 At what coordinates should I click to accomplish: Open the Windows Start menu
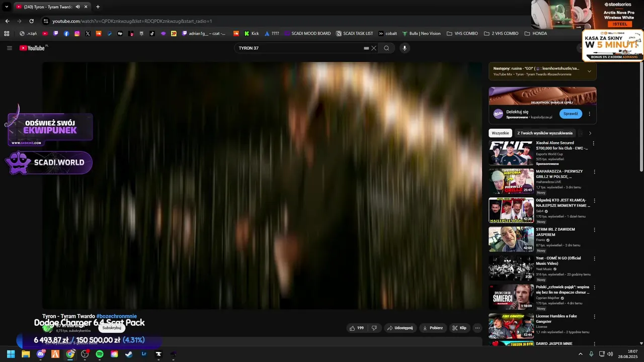(x=11, y=354)
